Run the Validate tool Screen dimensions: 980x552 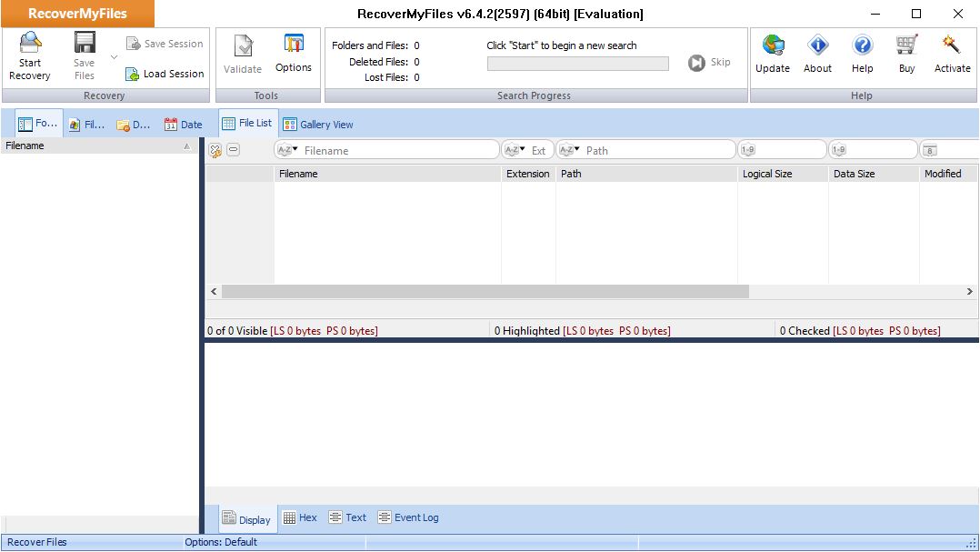point(243,55)
